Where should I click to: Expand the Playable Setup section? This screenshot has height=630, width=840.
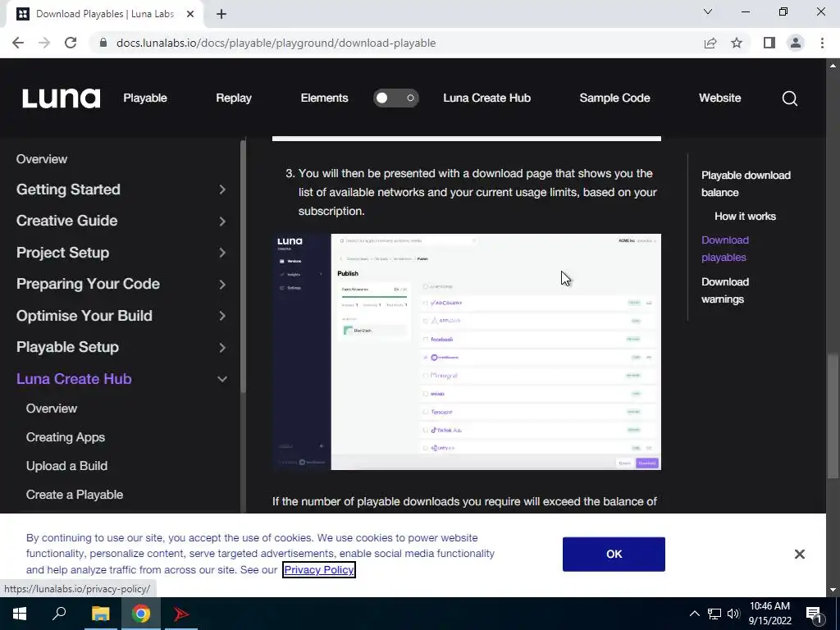click(222, 348)
